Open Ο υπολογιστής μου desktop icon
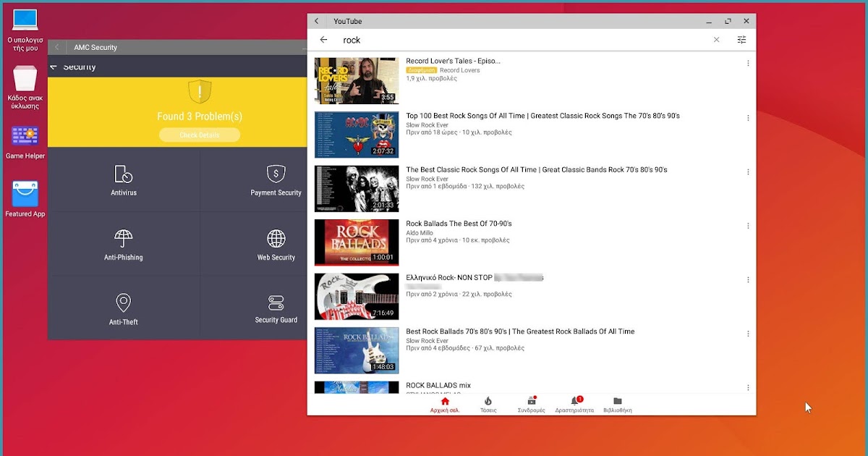Screen dimensions: 868x456 (25, 31)
